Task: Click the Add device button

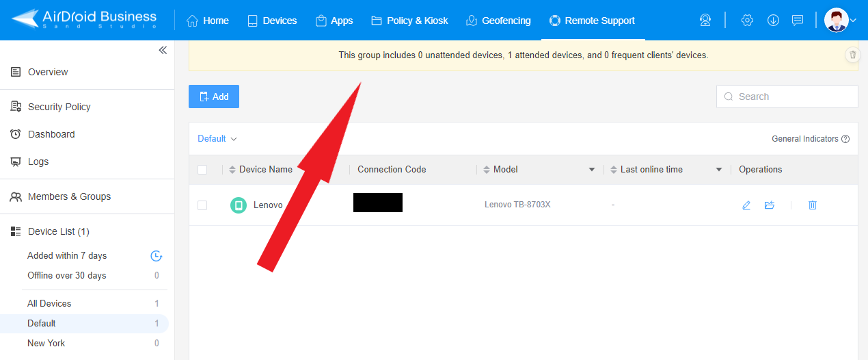Action: point(214,97)
